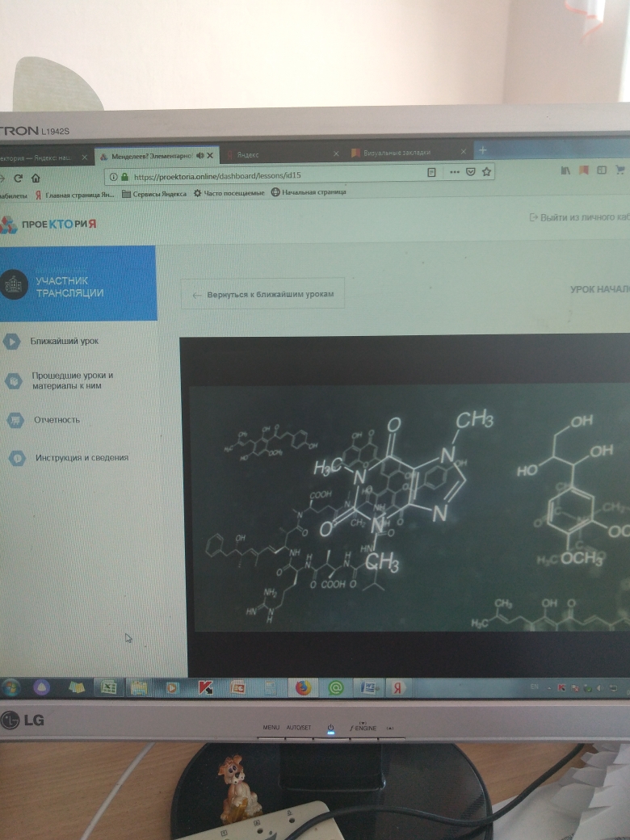
Task: Open Kaspersky from the taskbar
Action: (205, 688)
